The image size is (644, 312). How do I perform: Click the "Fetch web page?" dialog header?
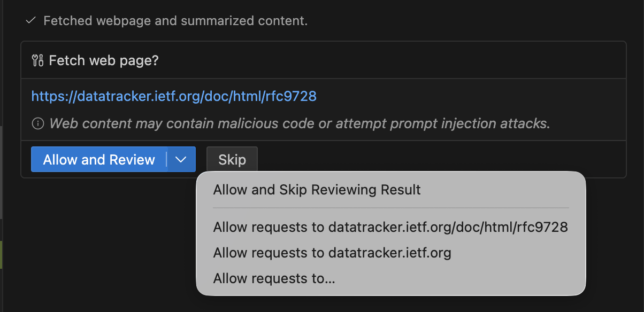tap(104, 60)
